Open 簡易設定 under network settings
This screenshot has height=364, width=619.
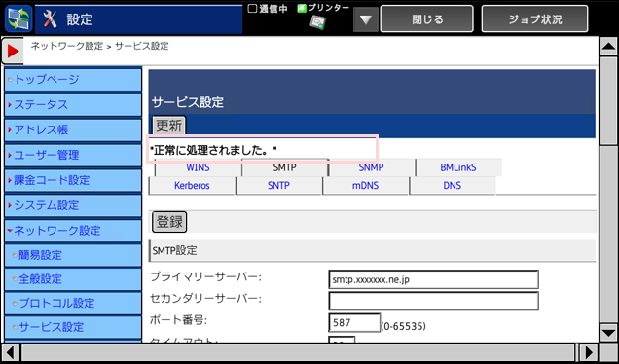[73, 255]
